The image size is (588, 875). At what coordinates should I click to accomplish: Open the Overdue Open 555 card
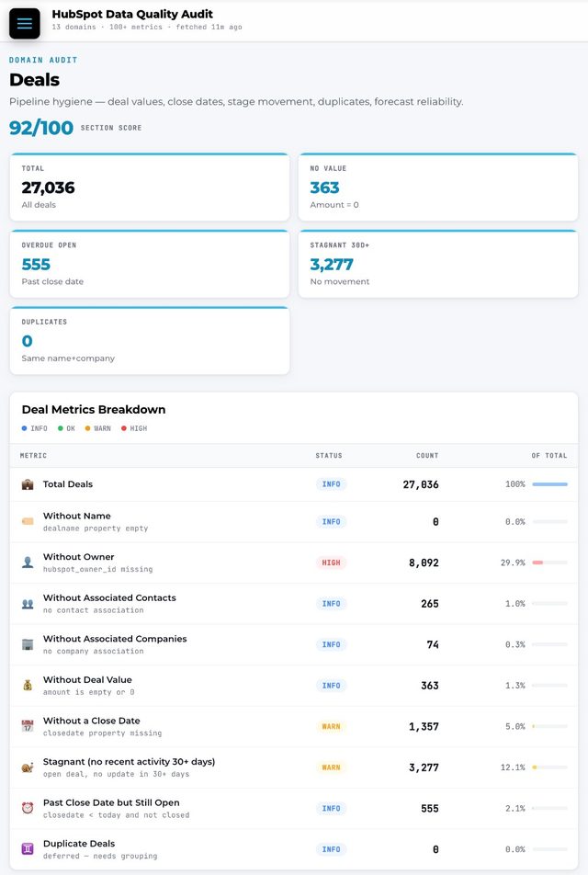[150, 264]
